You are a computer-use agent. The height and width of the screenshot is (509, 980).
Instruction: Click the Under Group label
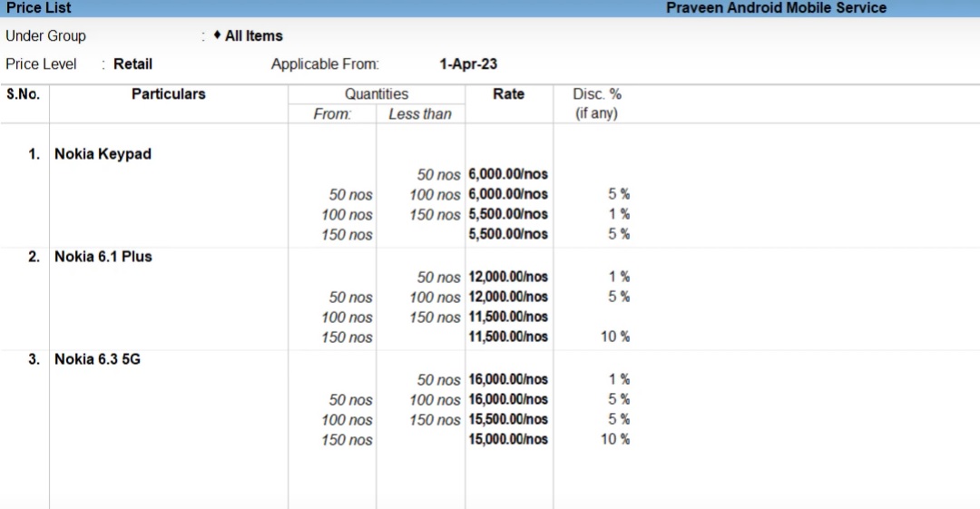[45, 36]
